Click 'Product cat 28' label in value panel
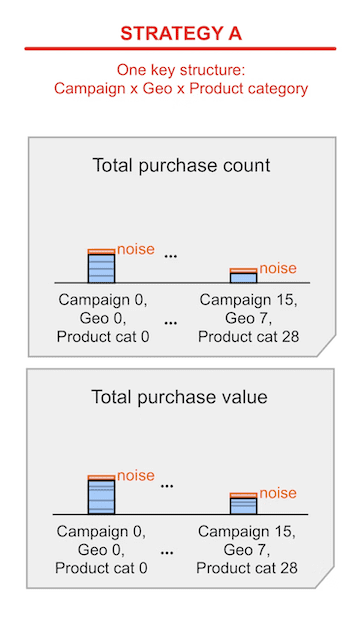Screen dimensions: 360x621 [x=247, y=568]
